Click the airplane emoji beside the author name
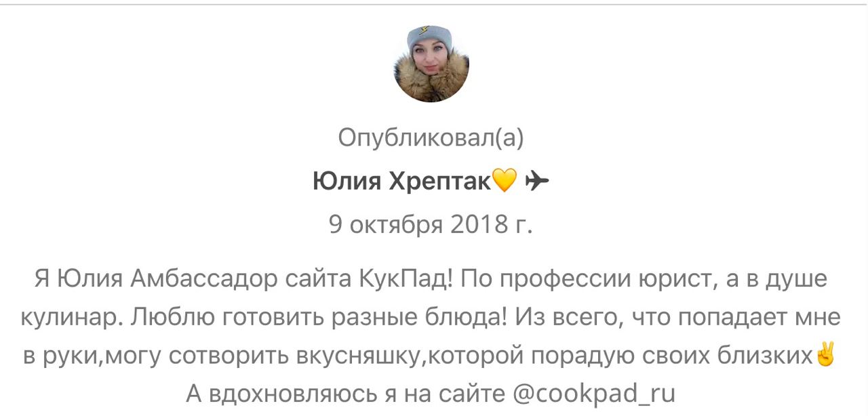 click(x=537, y=181)
